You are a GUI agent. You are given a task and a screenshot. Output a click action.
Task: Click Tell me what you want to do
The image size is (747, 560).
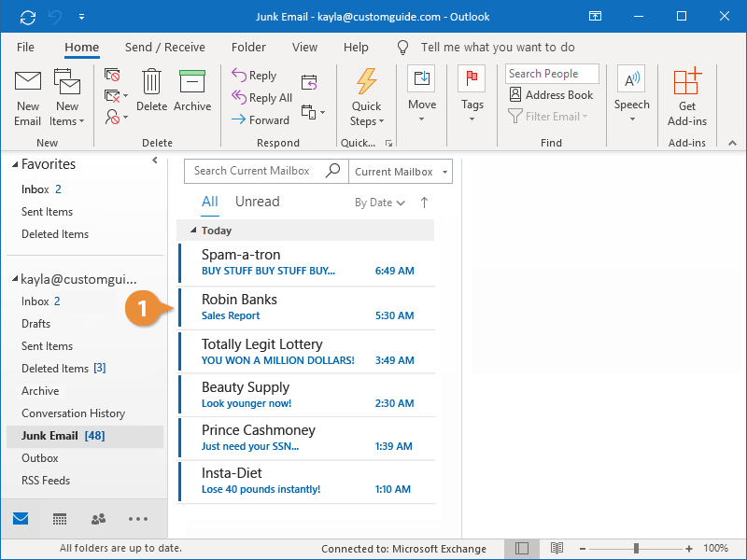[x=498, y=48]
